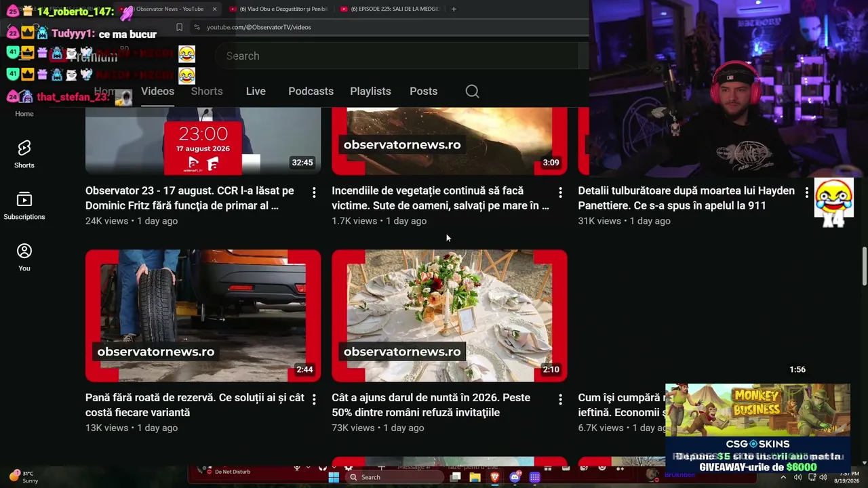Viewport: 868px width, 488px height.
Task: Open the Windows Start menu
Action: 334,477
